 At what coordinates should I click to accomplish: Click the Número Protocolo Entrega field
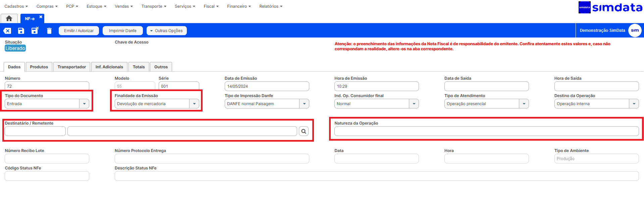[212, 159]
